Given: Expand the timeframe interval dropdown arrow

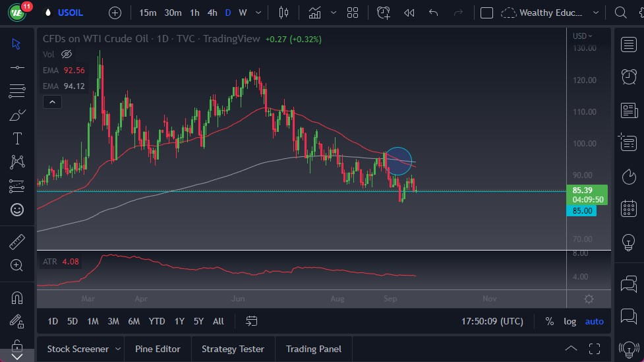Looking at the screenshot, I should pyautogui.click(x=258, y=13).
